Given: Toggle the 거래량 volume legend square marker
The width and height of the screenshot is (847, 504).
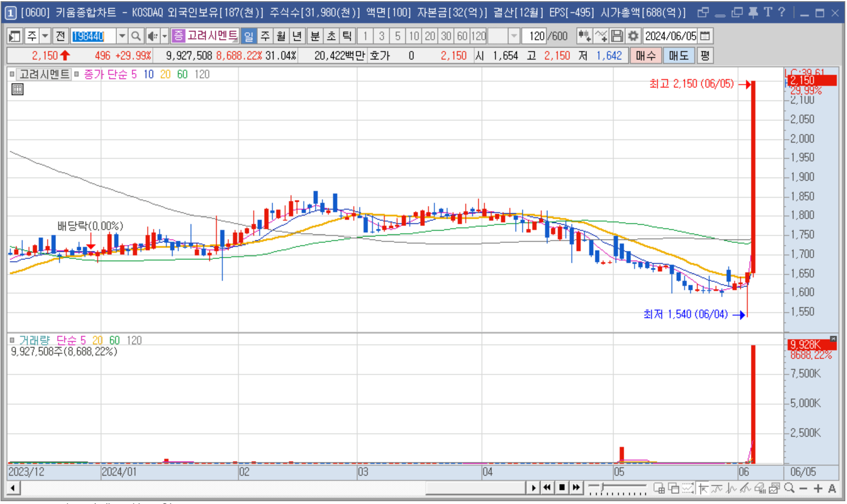Looking at the screenshot, I should (12, 340).
